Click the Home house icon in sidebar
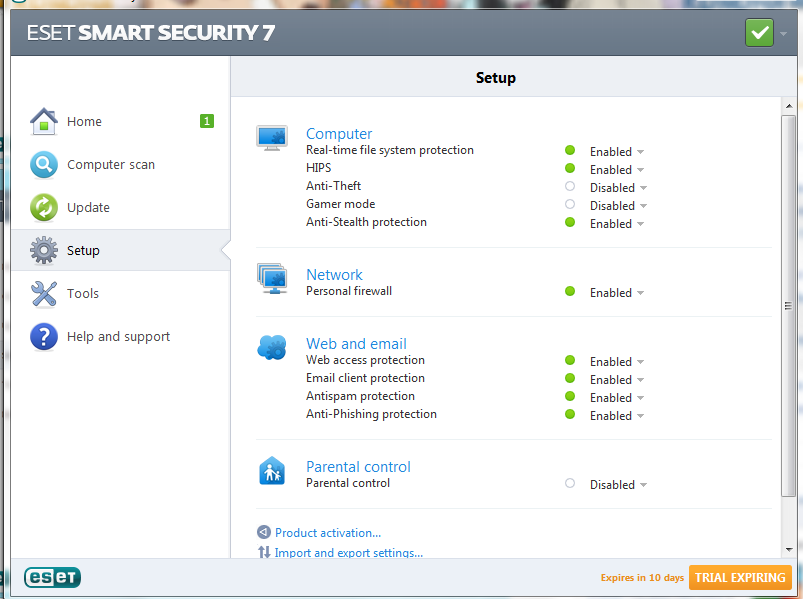The width and height of the screenshot is (803, 599). (44, 121)
